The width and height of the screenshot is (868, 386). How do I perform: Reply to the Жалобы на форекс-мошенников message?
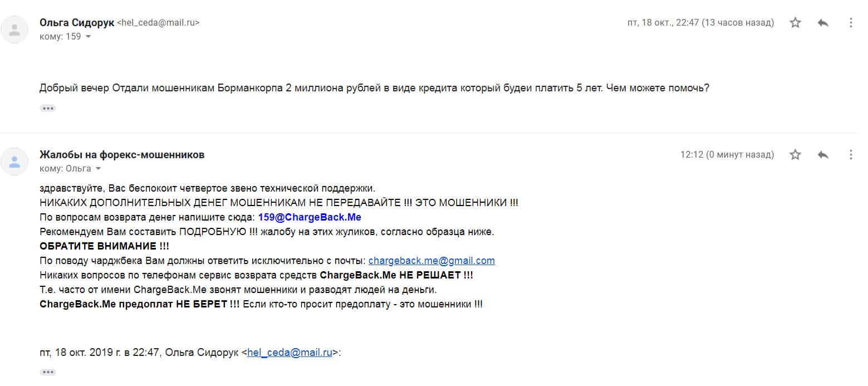point(823,155)
